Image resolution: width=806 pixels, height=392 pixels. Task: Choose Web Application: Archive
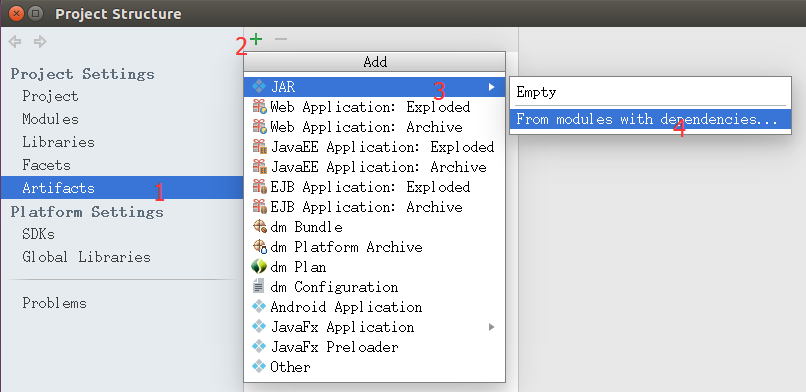374,127
